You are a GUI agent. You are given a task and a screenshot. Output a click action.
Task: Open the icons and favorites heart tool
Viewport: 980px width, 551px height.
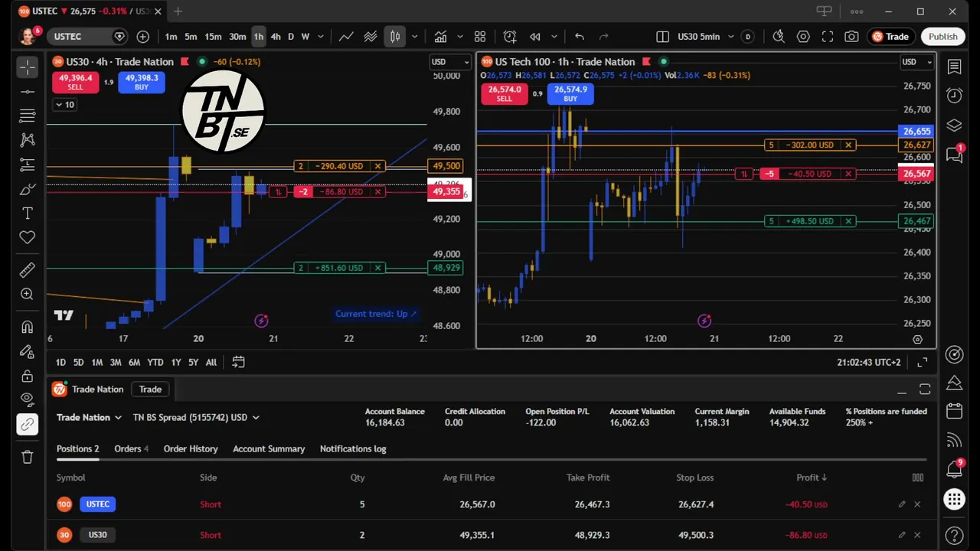pos(28,237)
